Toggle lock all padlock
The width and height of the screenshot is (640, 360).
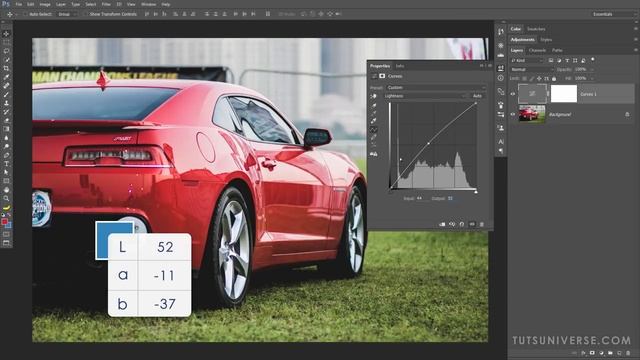(554, 78)
